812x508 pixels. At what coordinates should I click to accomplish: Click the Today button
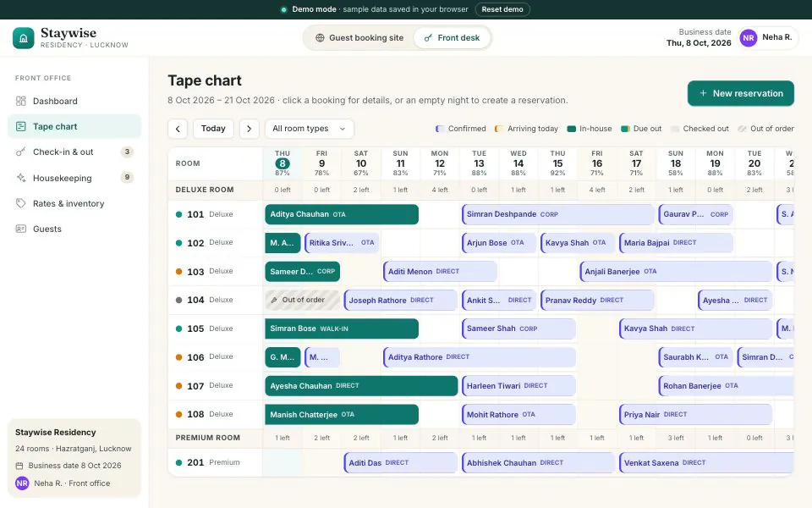tap(213, 129)
